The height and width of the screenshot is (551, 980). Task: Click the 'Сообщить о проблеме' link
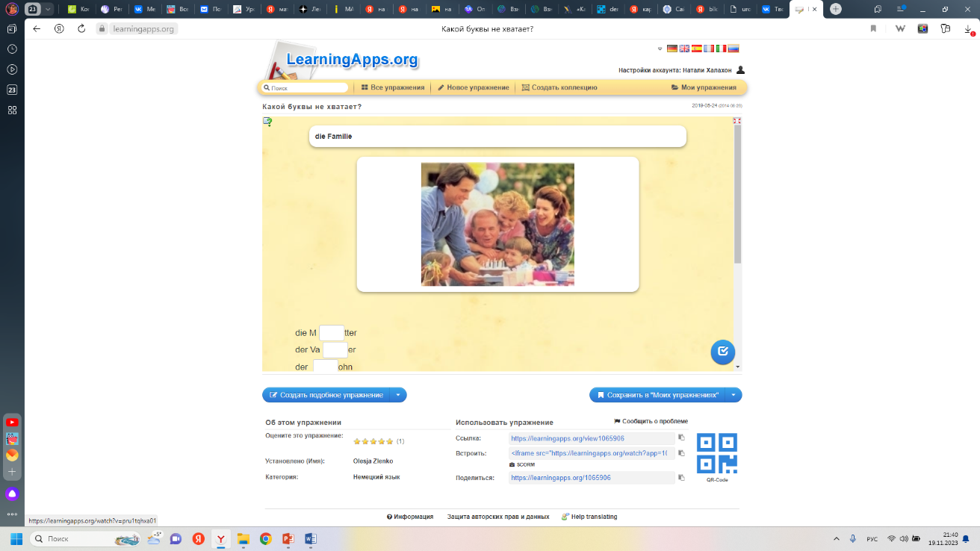pyautogui.click(x=651, y=421)
